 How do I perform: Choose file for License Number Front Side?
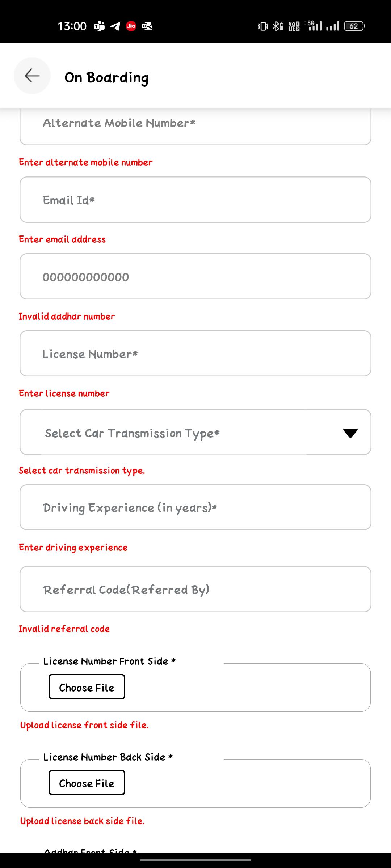click(x=87, y=687)
